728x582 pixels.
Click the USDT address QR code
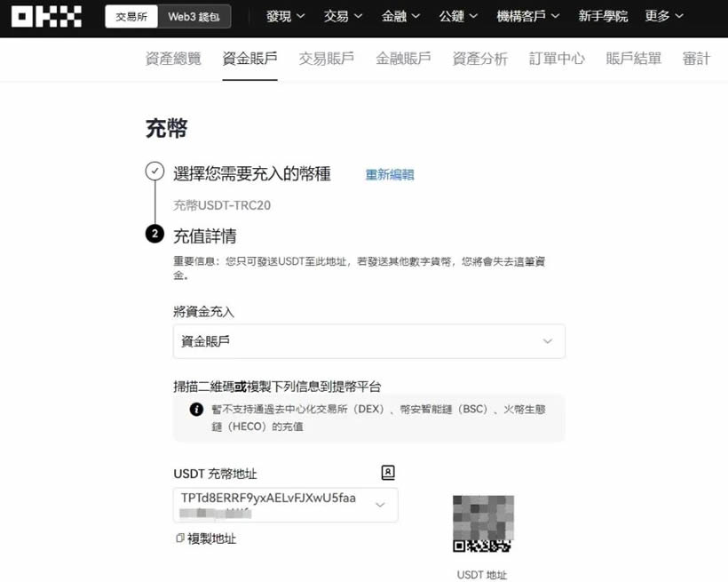point(483,523)
